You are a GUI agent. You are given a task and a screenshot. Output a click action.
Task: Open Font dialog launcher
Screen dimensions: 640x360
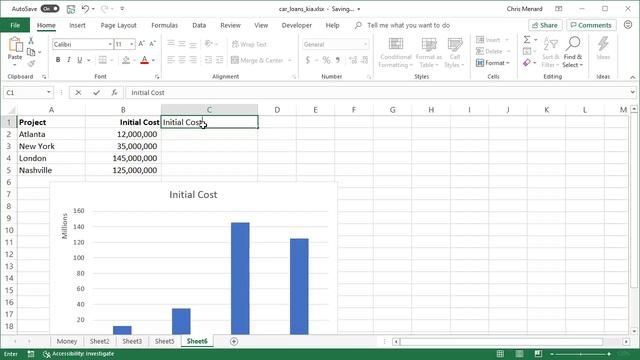(157, 77)
